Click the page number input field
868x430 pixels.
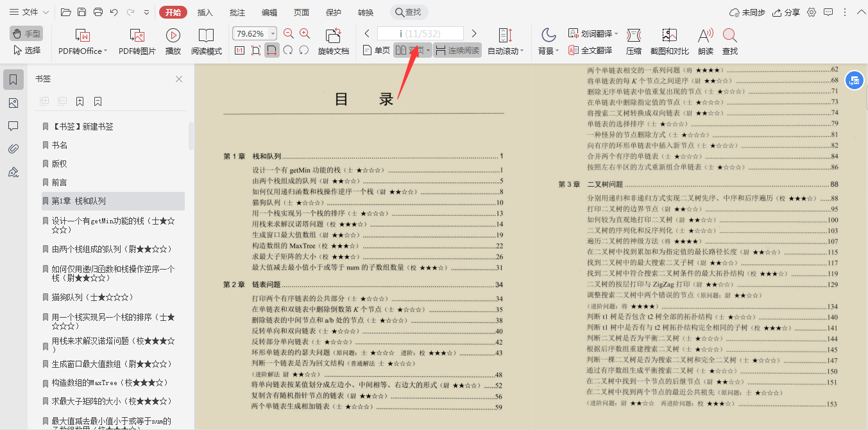pos(420,31)
